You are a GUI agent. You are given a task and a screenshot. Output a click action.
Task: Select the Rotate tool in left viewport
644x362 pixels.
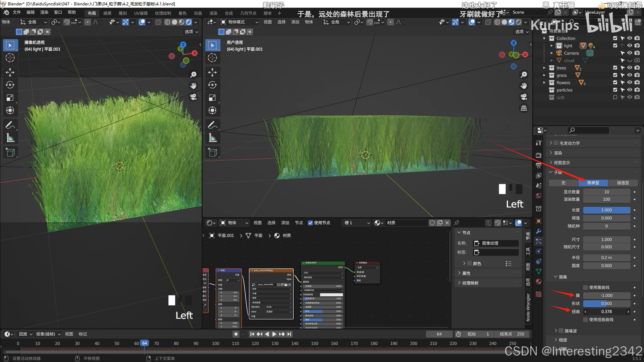tap(10, 85)
